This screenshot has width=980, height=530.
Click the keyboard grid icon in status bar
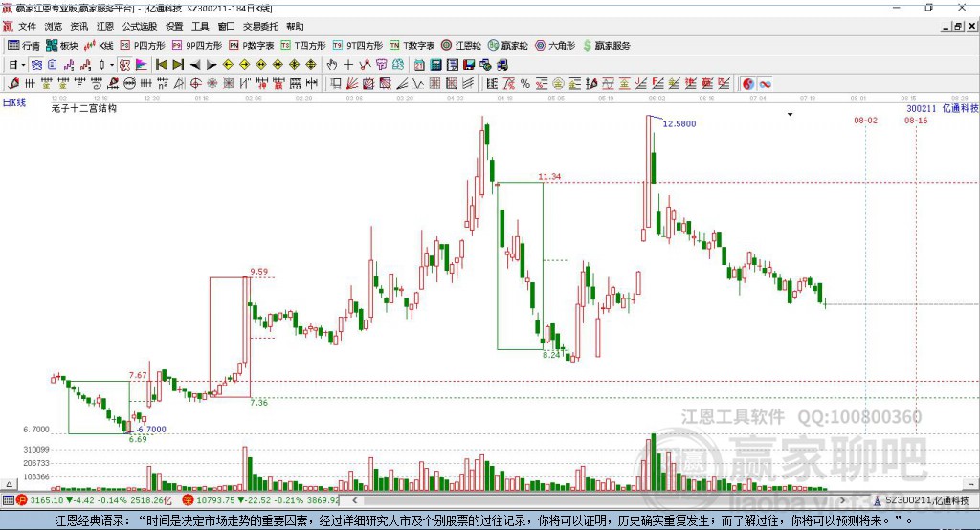8,500
